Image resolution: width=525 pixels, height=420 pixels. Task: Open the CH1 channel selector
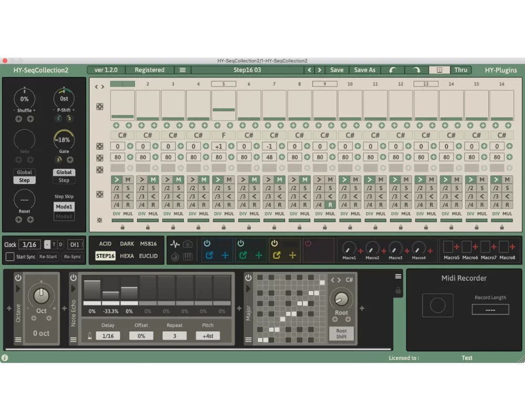pyautogui.click(x=75, y=245)
